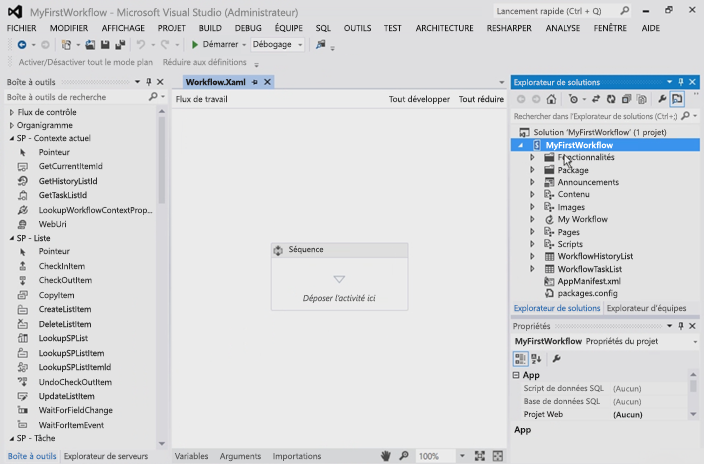Switch to Explorateur d'équipes tab
This screenshot has height=464, width=704.
[647, 308]
